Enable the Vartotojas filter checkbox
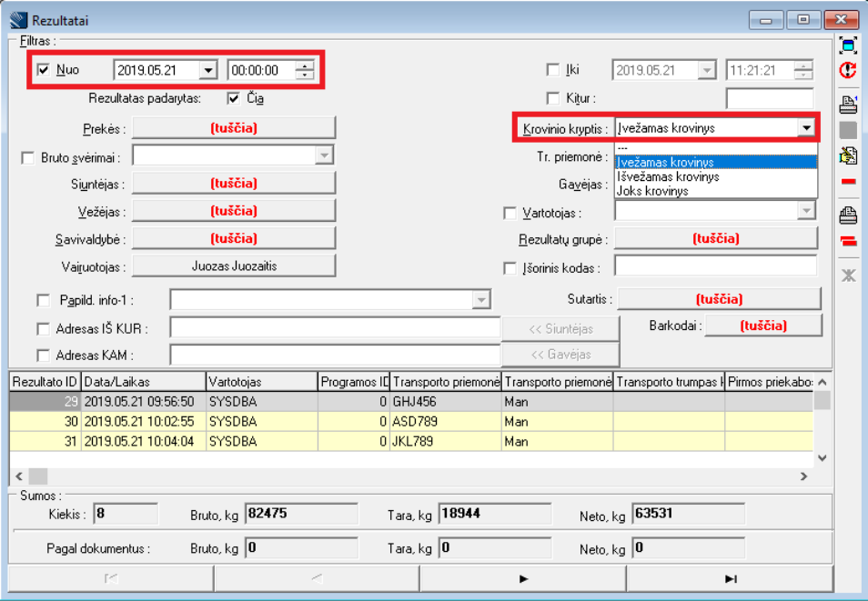The image size is (868, 601). (510, 214)
